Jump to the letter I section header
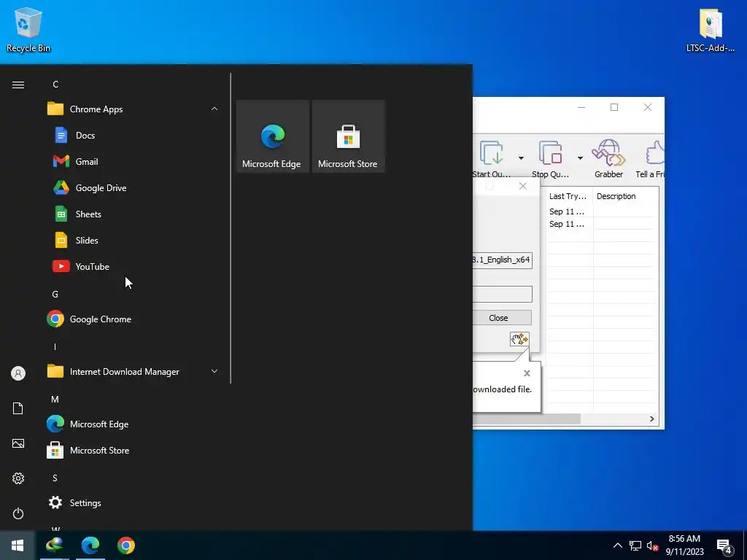Screen dimensions: 747x560 [55, 346]
